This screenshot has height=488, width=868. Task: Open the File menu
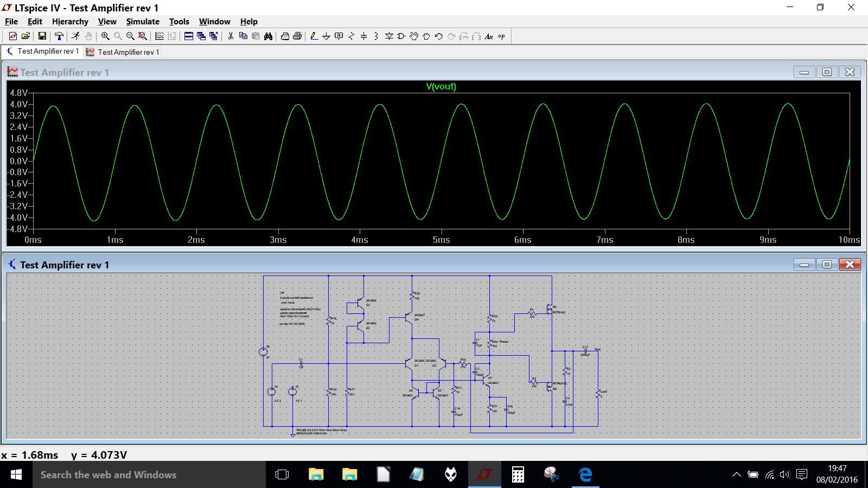[x=11, y=22]
